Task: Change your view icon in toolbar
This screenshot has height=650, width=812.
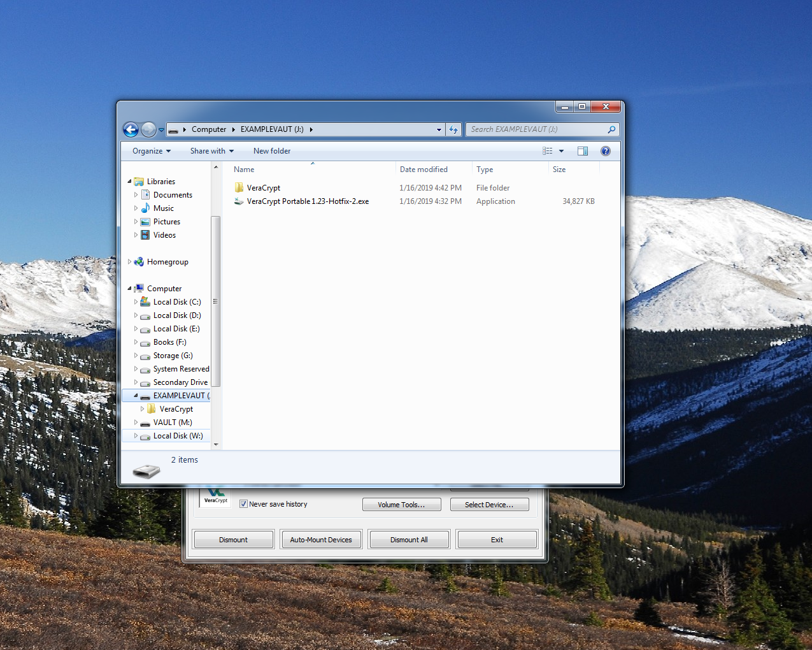Action: pos(548,151)
